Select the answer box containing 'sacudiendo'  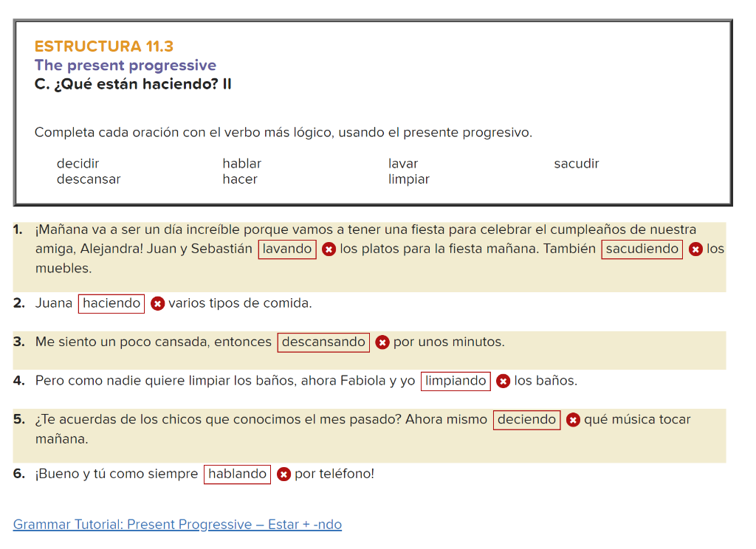click(x=642, y=249)
